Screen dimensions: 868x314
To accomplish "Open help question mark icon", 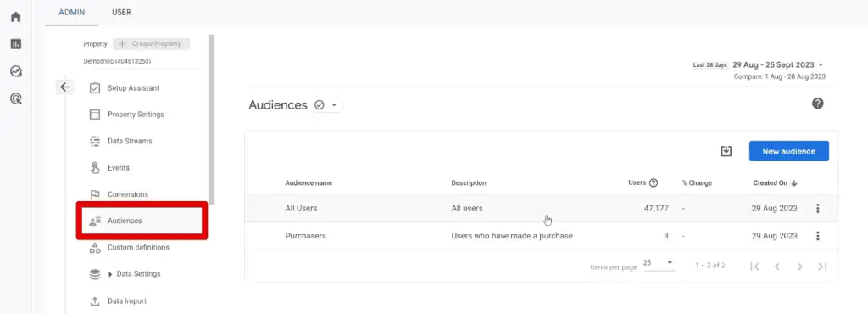I will click(x=818, y=104).
